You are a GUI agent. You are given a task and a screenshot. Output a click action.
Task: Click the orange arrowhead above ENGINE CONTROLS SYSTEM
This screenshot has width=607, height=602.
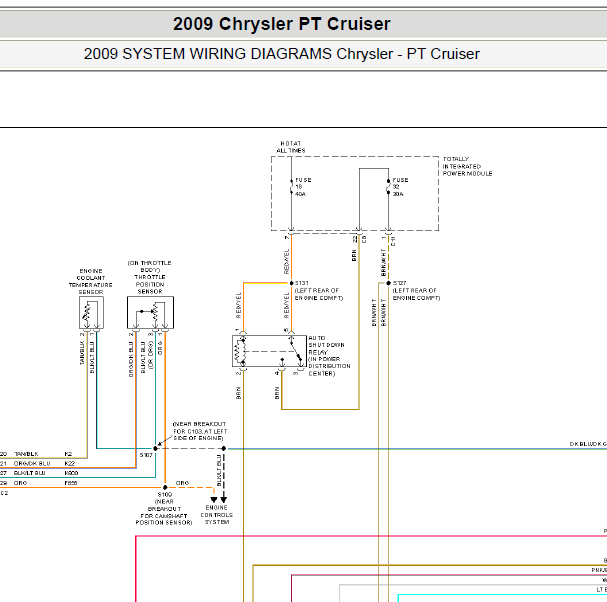[x=214, y=500]
